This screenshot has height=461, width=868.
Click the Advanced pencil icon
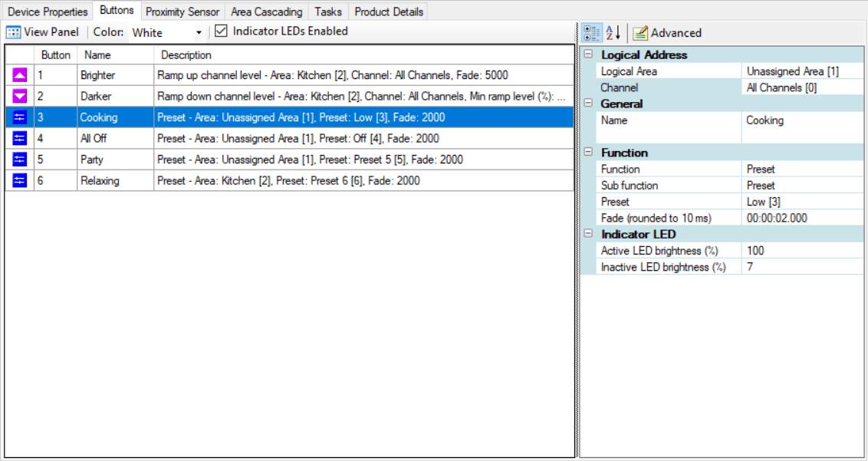click(x=640, y=32)
